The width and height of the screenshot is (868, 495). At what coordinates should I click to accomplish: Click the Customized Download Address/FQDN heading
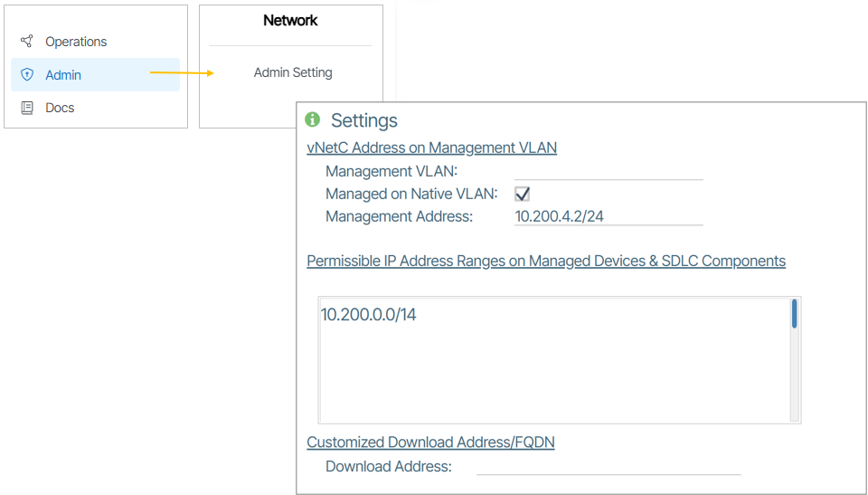430,443
